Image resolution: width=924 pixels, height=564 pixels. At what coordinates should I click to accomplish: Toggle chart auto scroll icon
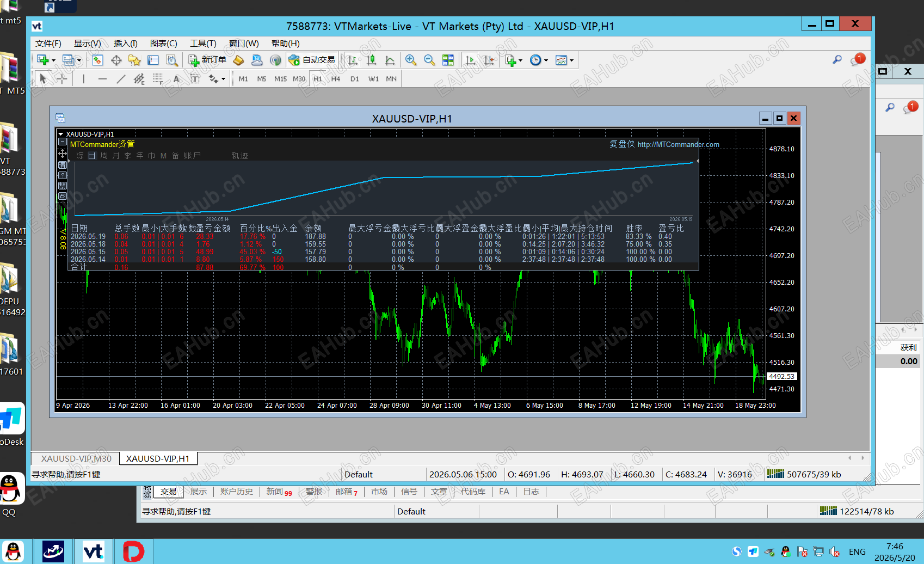(x=470, y=60)
